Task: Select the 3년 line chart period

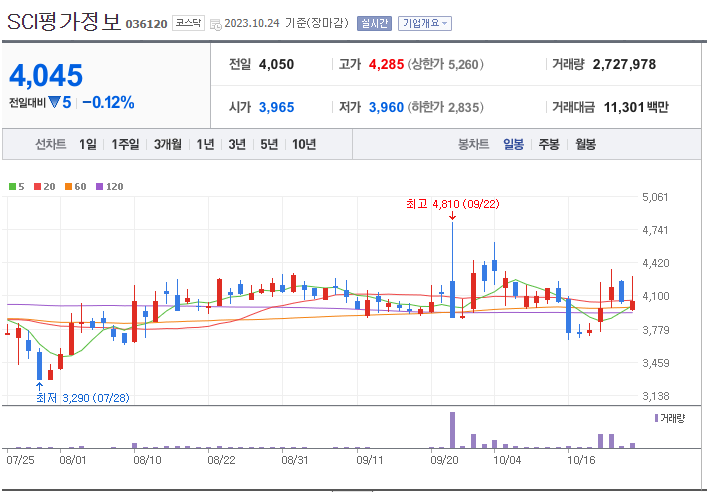Action: (x=237, y=144)
